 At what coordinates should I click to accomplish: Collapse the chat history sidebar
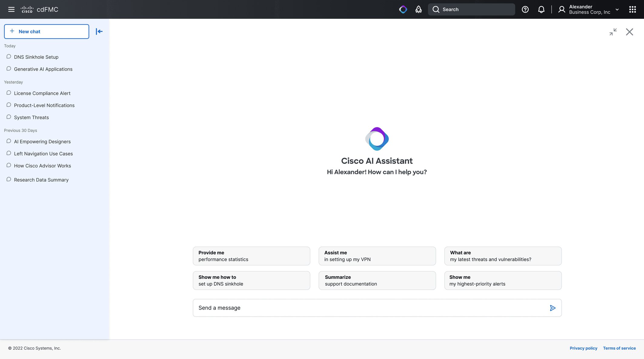pos(99,32)
